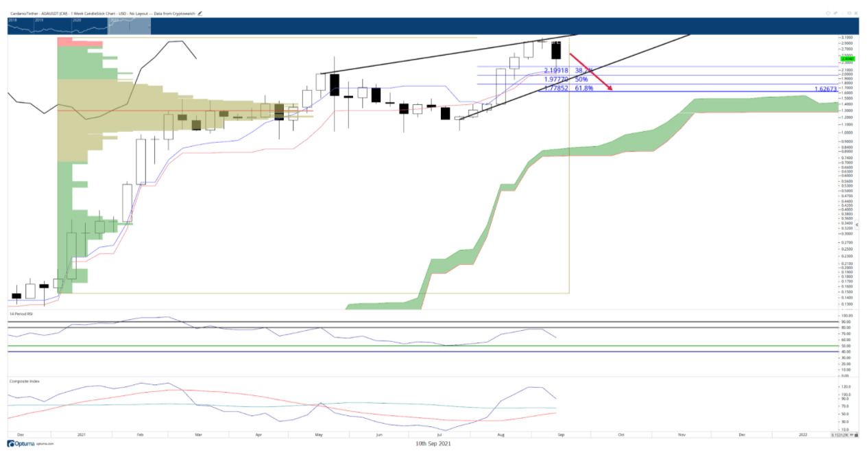Select the diamond icon in the top-right toolbar
This screenshot has height=453, width=868.
pyautogui.click(x=828, y=13)
